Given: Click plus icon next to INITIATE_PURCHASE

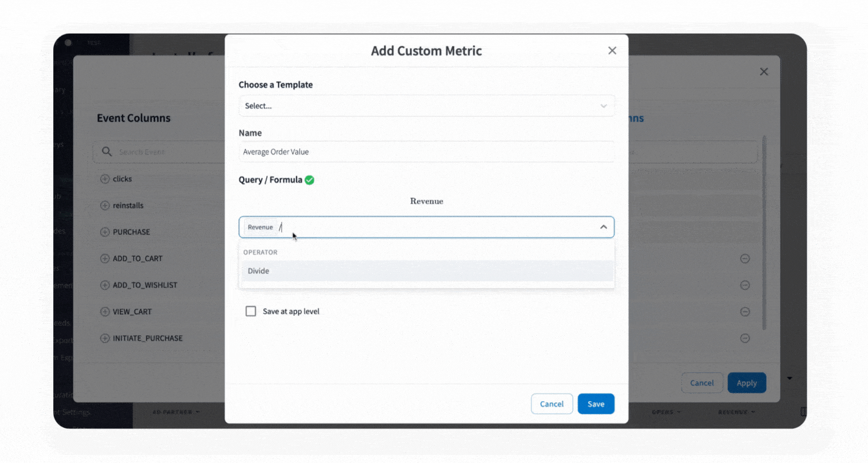Looking at the screenshot, I should tap(105, 339).
